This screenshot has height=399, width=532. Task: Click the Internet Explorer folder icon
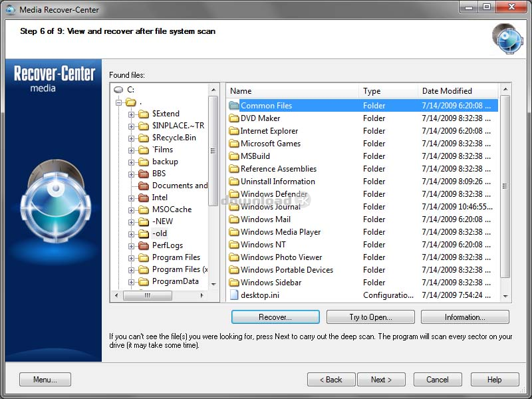[x=234, y=130]
